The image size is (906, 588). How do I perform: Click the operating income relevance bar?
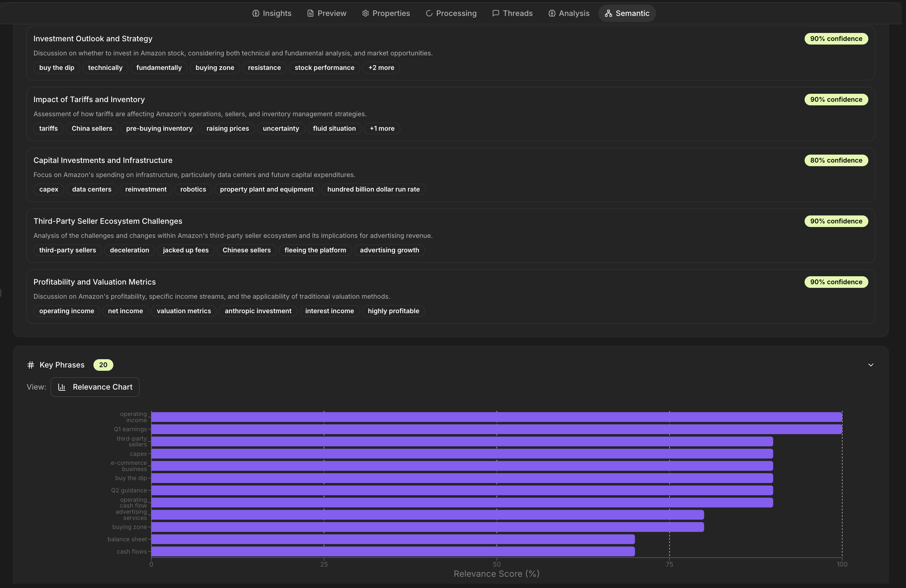[495, 417]
